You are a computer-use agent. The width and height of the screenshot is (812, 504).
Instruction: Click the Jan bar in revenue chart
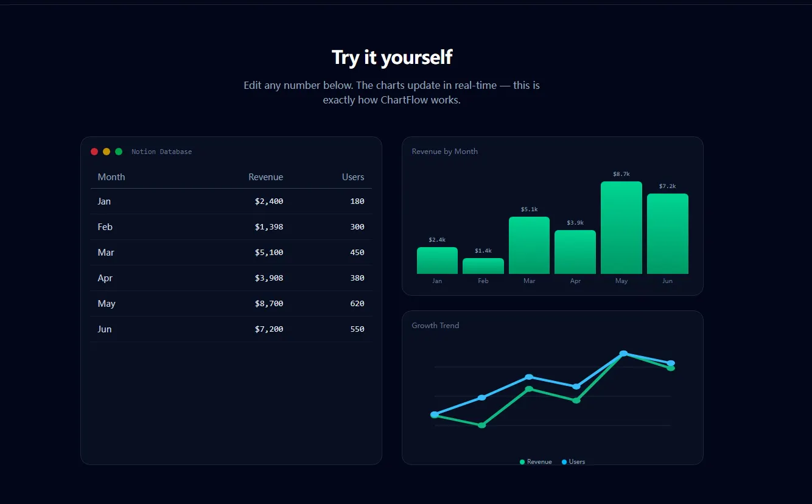click(x=437, y=261)
